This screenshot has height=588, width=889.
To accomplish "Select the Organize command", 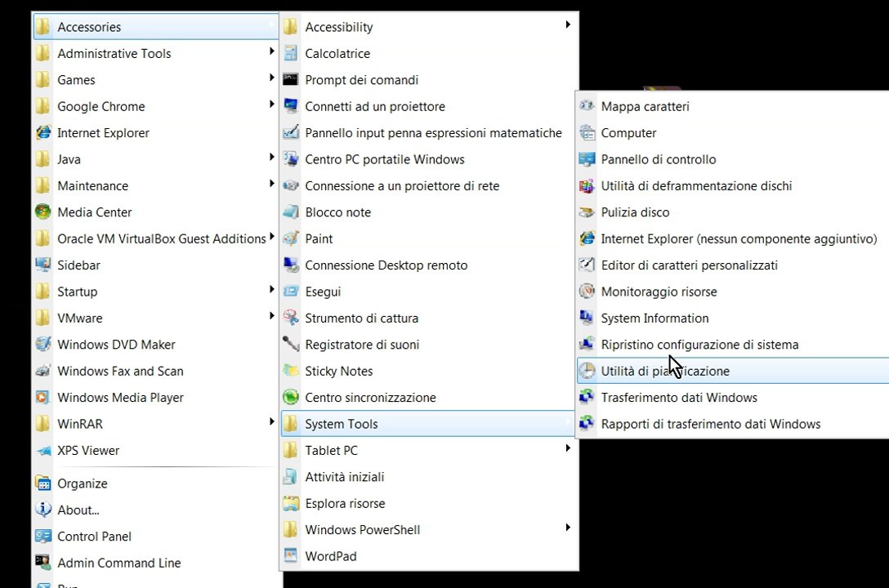I will pyautogui.click(x=156, y=483).
